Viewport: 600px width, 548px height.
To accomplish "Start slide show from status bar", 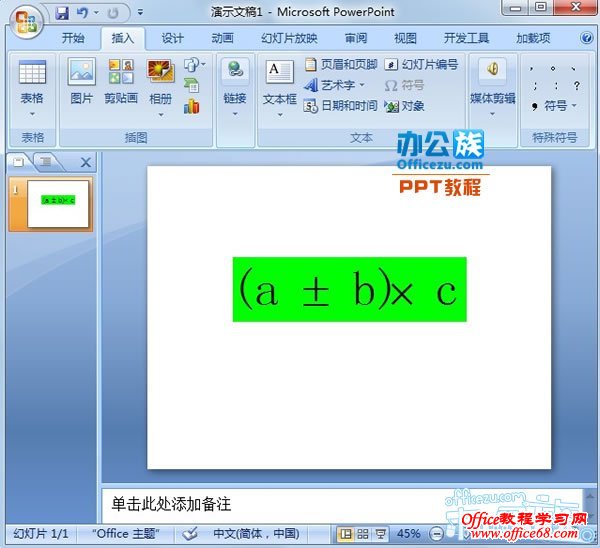I will click(x=380, y=534).
